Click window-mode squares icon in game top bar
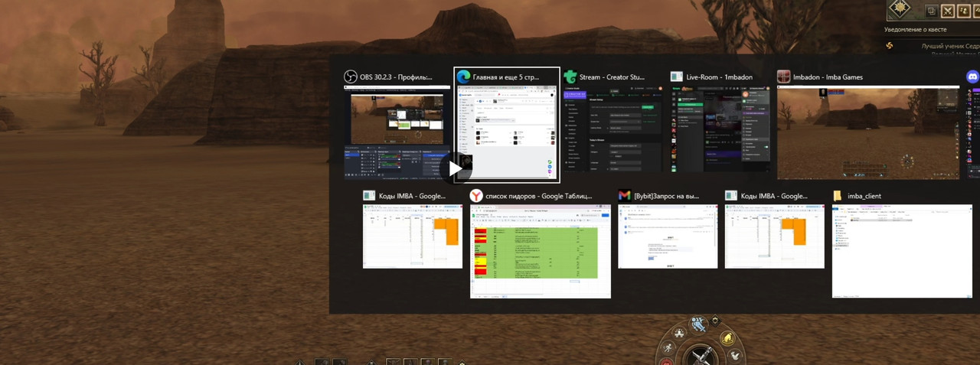 pos(931,11)
